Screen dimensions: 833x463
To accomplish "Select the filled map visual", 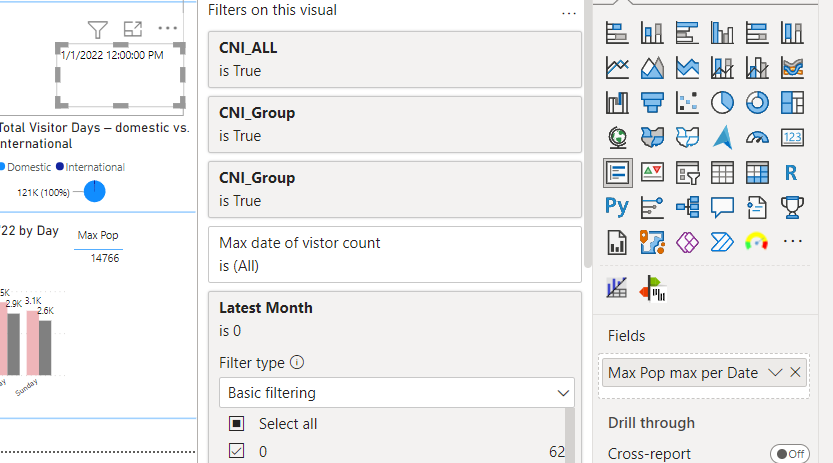I will tap(652, 138).
